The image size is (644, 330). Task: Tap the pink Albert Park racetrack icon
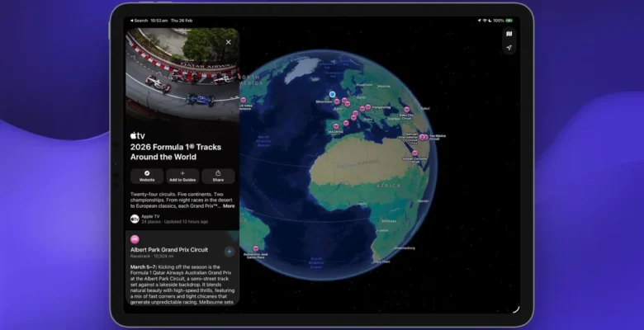coord(135,239)
